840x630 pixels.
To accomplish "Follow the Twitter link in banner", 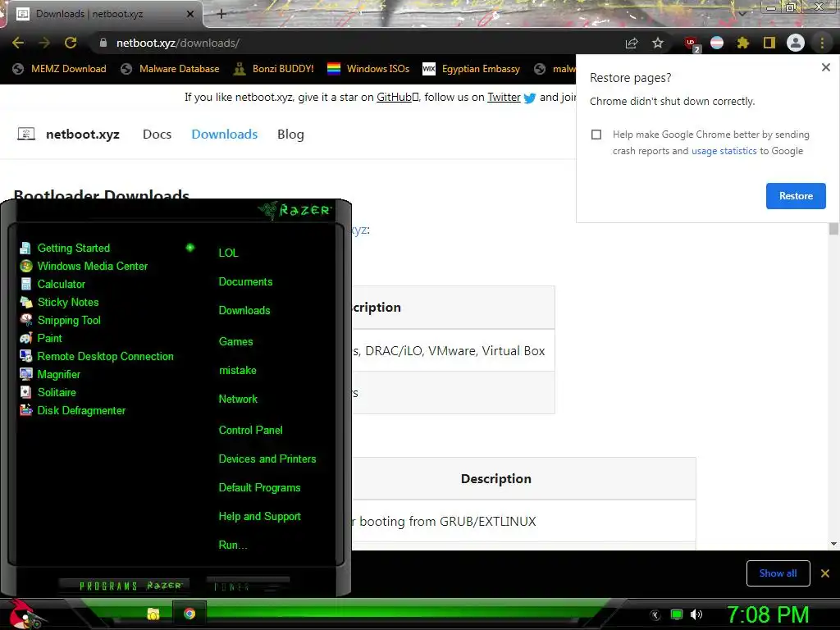I will click(x=504, y=97).
